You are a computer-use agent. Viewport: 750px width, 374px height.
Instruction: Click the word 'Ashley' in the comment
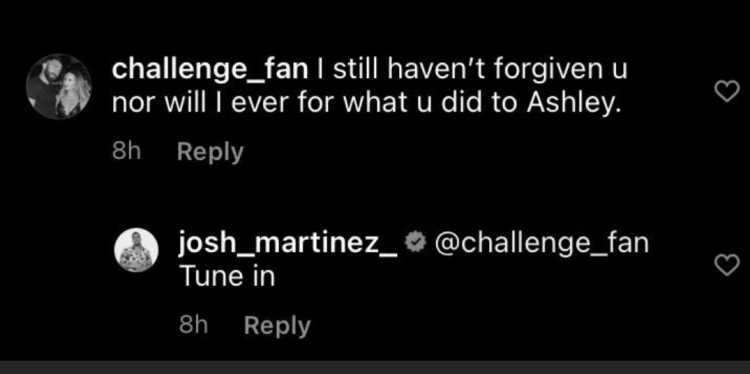(x=574, y=104)
